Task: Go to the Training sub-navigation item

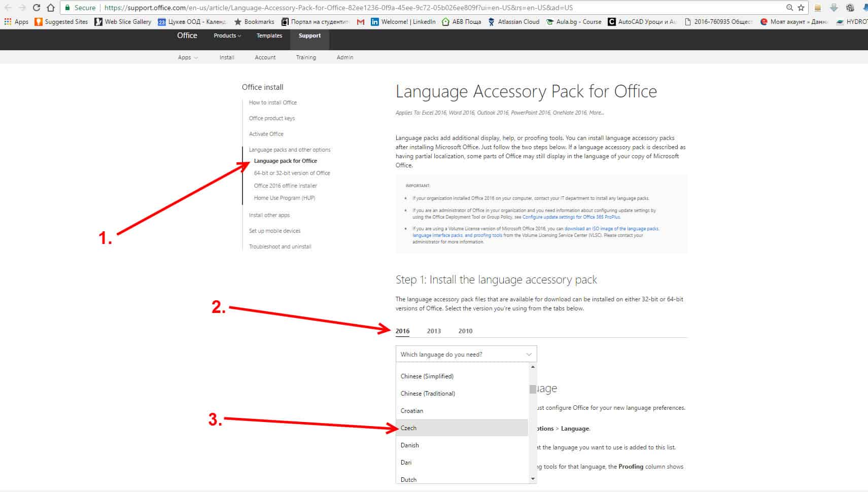Action: click(306, 57)
